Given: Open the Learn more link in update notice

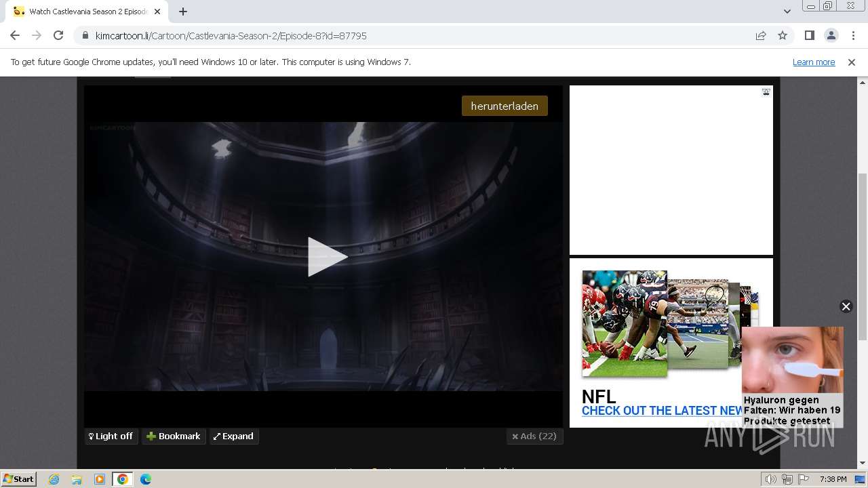Looking at the screenshot, I should coord(814,62).
